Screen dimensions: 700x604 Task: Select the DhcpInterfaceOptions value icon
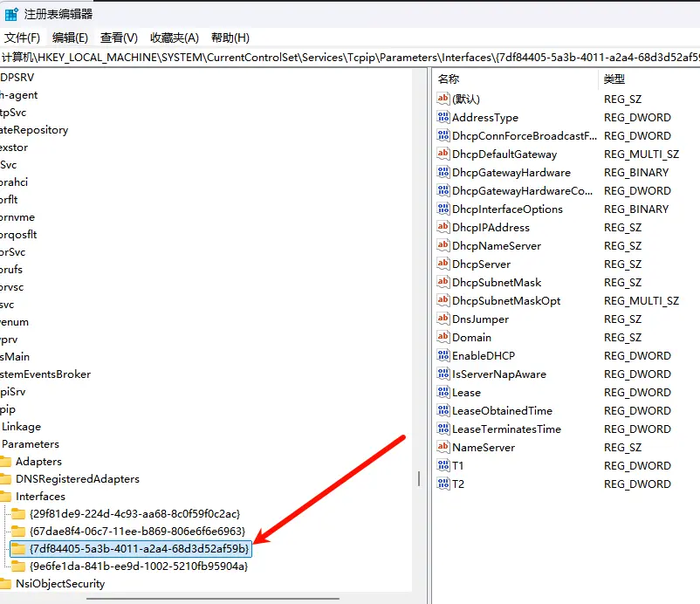[x=443, y=209]
